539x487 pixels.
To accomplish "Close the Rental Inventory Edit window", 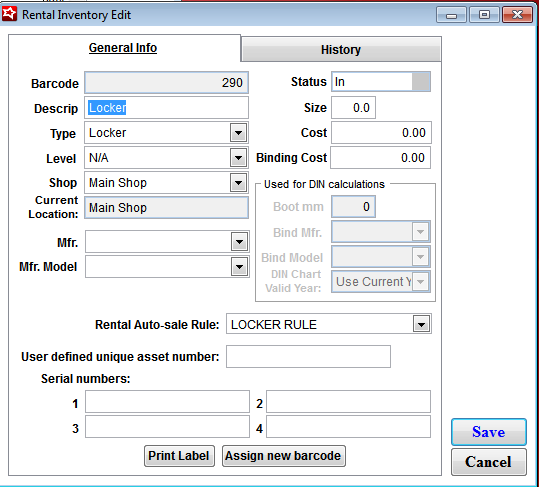I will tap(517, 15).
